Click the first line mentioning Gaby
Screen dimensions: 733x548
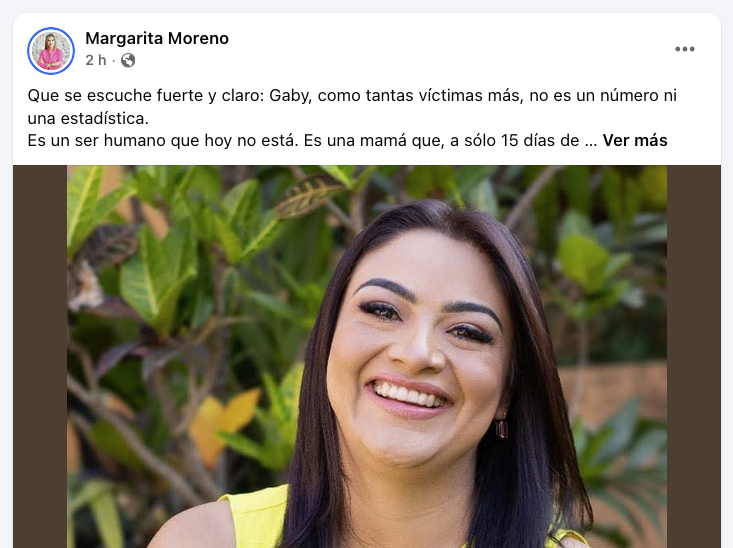click(x=352, y=95)
